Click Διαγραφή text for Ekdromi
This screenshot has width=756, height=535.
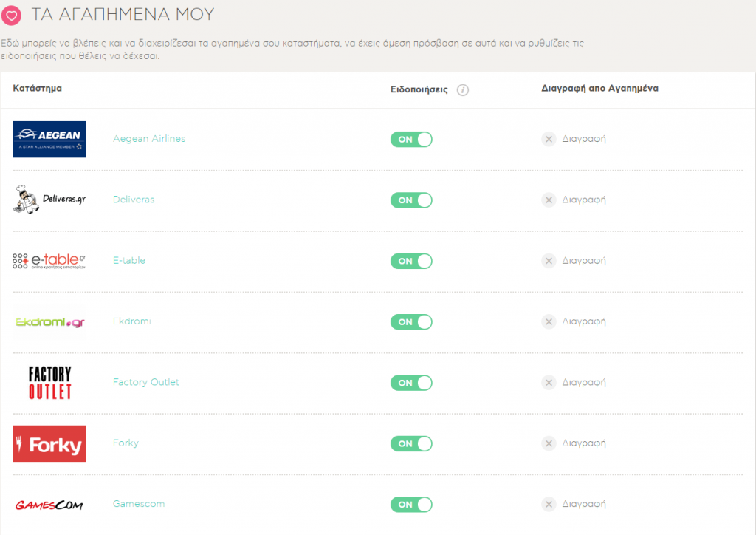(x=584, y=321)
